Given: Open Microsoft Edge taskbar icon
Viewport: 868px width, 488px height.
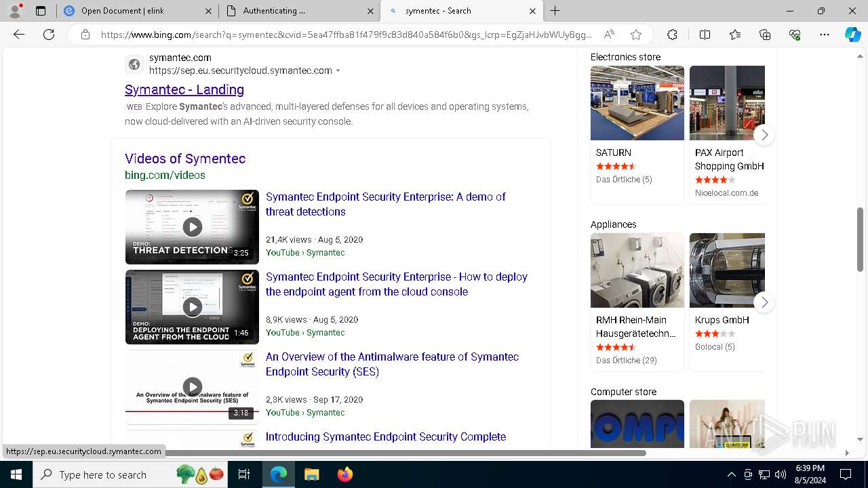Looking at the screenshot, I should (x=279, y=474).
